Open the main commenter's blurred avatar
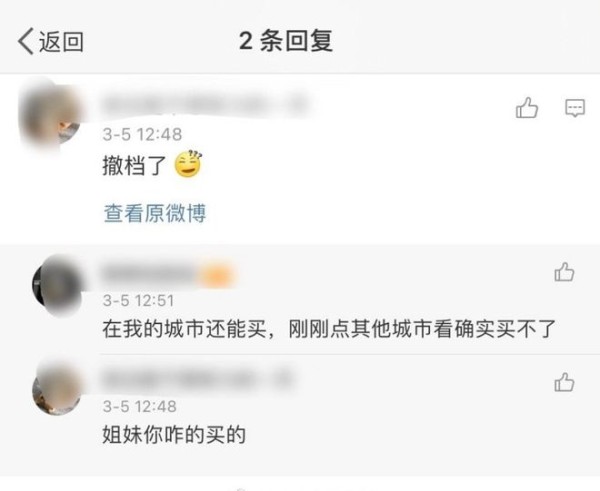 (x=50, y=117)
